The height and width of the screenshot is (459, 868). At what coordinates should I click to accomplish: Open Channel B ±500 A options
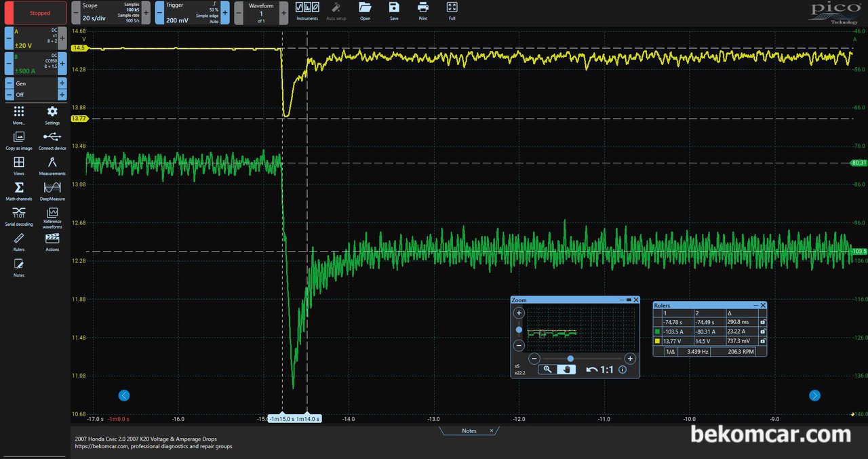35,63
